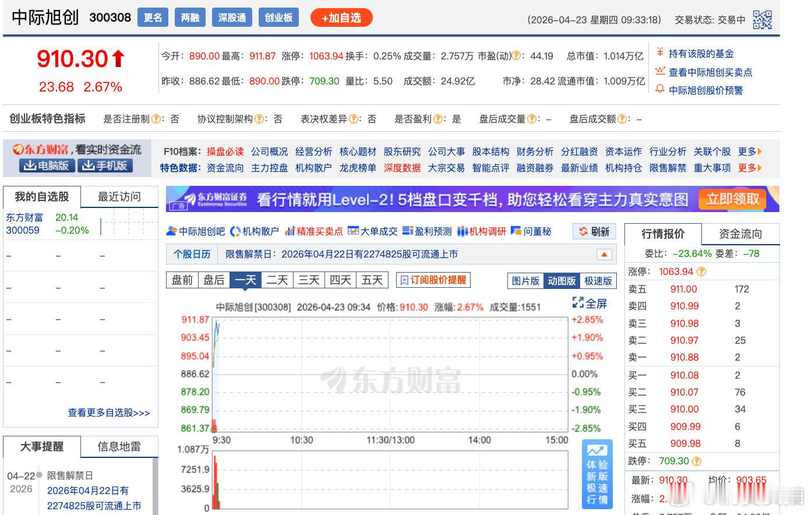Switch the chart to 图片版 mode
This screenshot has width=812, height=515.
[525, 281]
